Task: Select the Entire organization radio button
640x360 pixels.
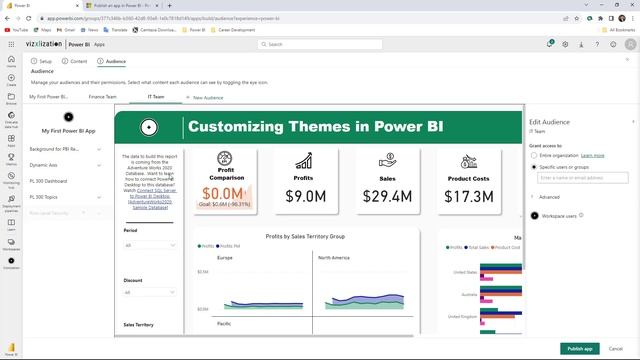Action: (533, 156)
